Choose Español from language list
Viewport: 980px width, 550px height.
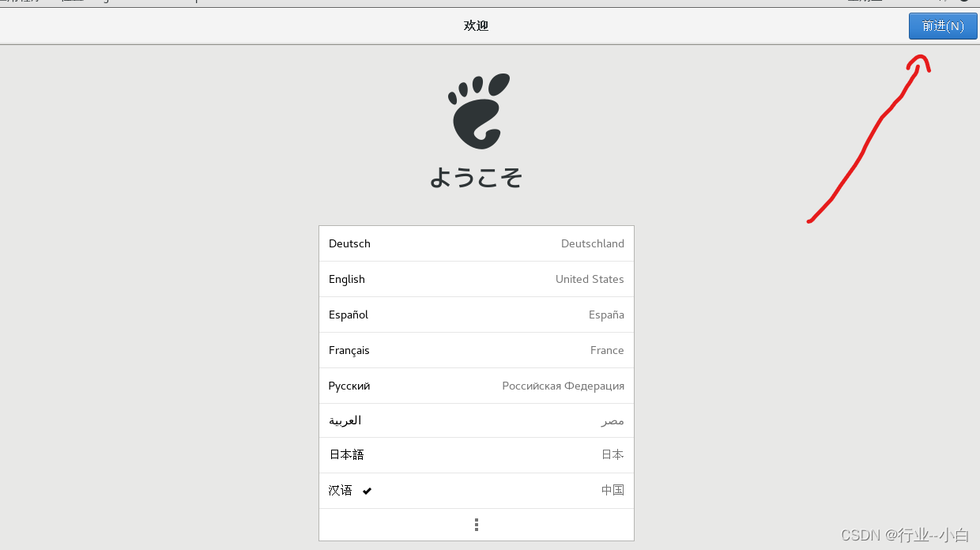click(477, 315)
